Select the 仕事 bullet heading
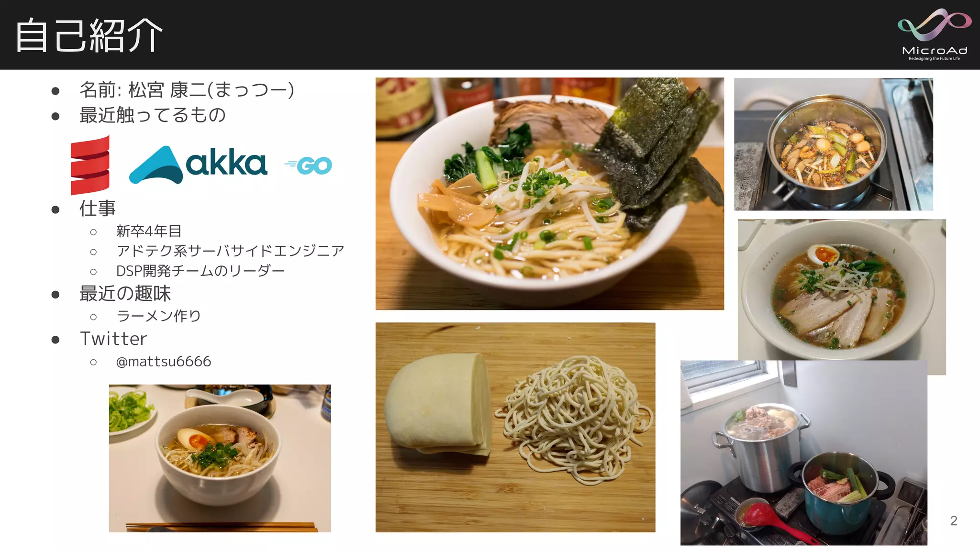Image resolution: width=980 pixels, height=551 pixels. point(98,209)
